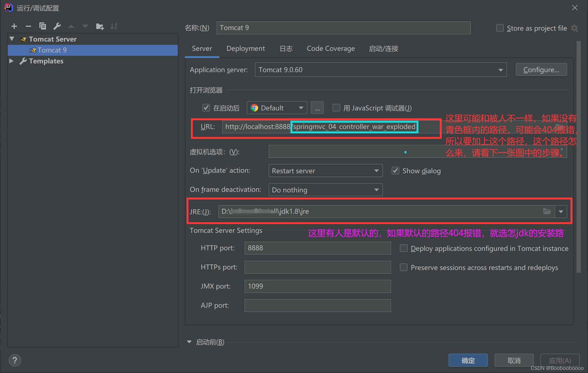Remove the selected configuration with the minus icon
Screen dimensions: 588x373
(28, 26)
